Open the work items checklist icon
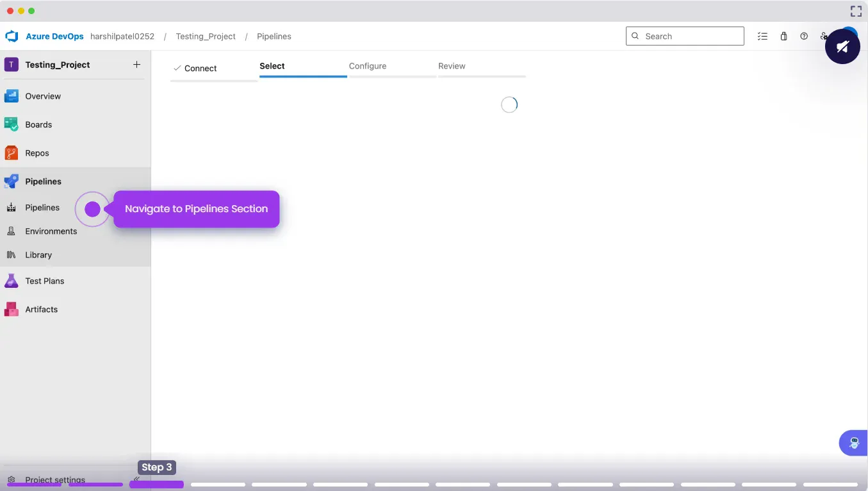The image size is (868, 491). (x=762, y=37)
